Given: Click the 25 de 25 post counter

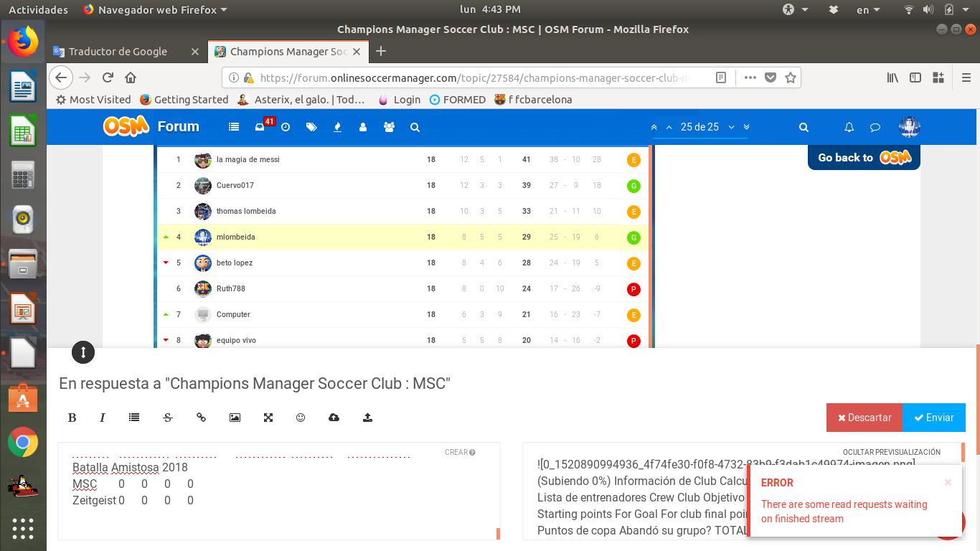Looking at the screenshot, I should pyautogui.click(x=699, y=127).
